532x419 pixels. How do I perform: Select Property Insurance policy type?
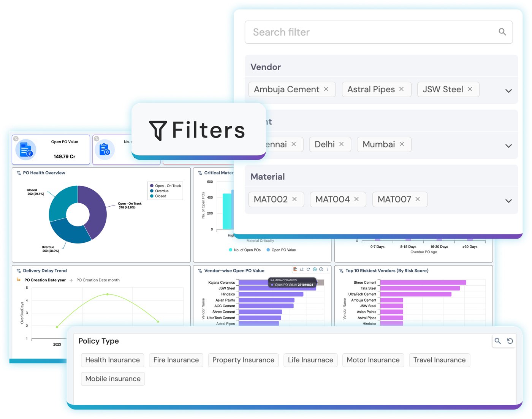coord(243,360)
